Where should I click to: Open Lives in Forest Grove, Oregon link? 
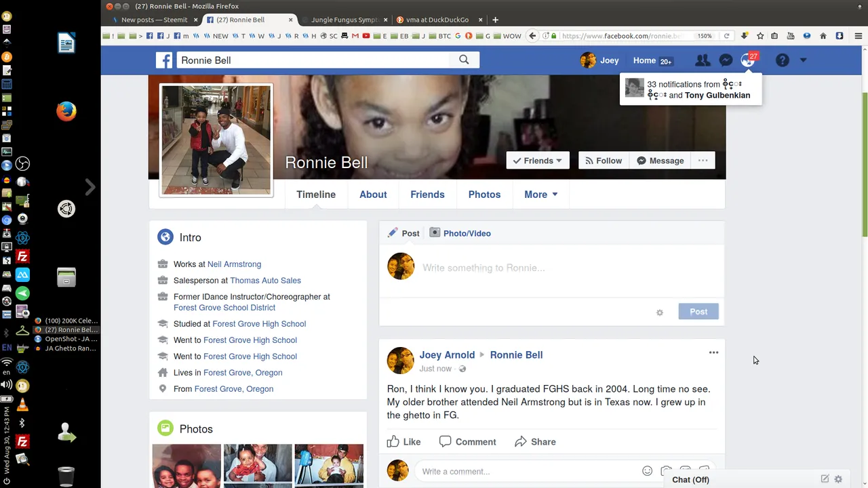243,373
